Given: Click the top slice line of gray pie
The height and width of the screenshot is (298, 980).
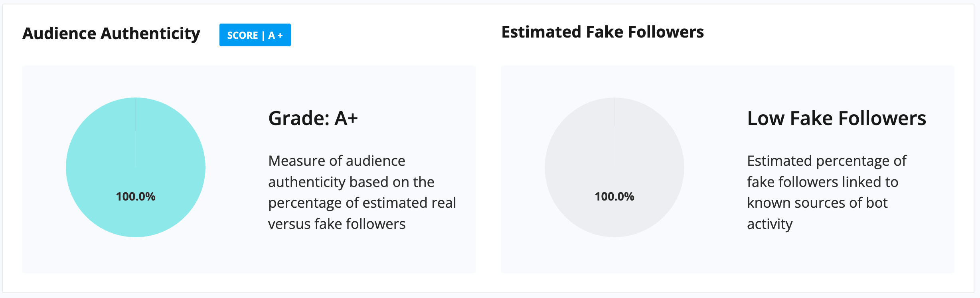Looking at the screenshot, I should [x=614, y=132].
